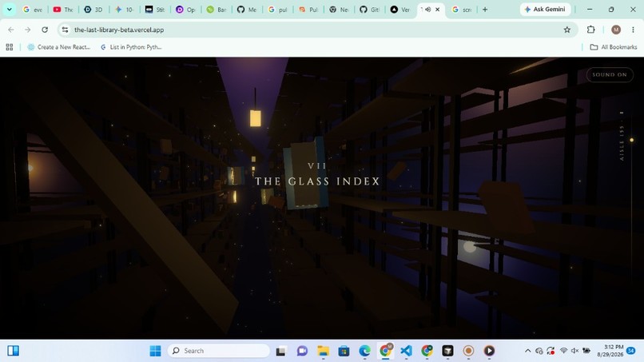Image resolution: width=644 pixels, height=362 pixels.
Task: Close the active Last Library tab
Action: coord(437,10)
